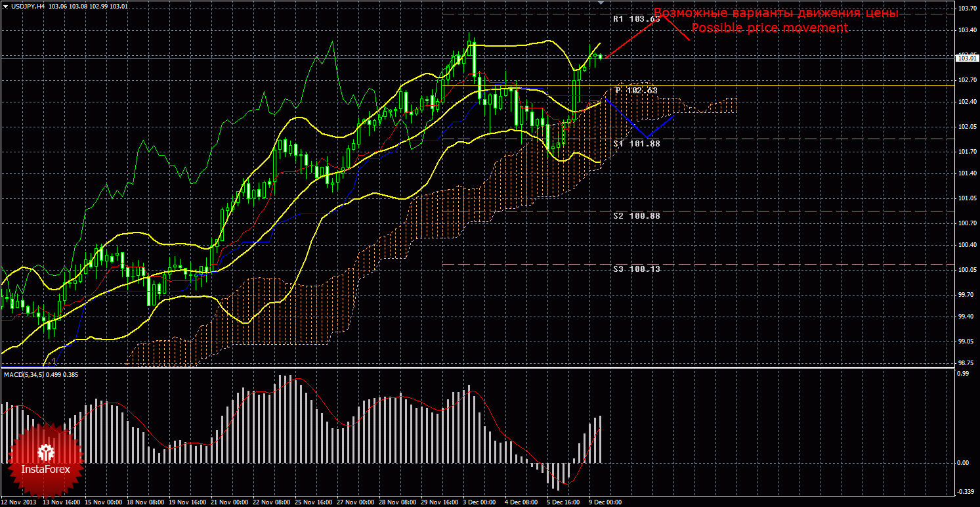Click the 19 Nov 16:00 time axis label
980x507 pixels.
(x=187, y=502)
